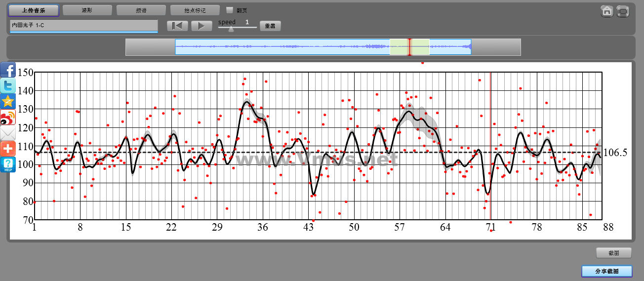Click the speed slider handle
Image resolution: width=644 pixels, height=281 pixels.
click(231, 29)
